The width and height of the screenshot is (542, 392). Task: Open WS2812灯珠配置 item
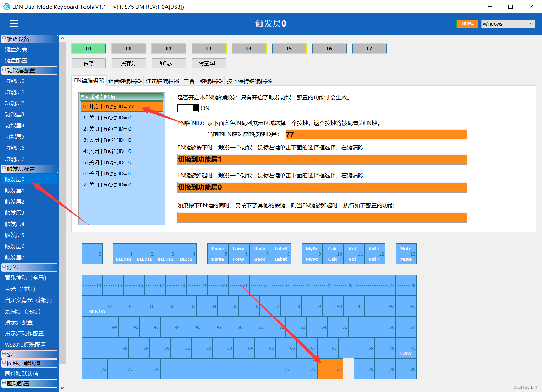[x=29, y=345]
